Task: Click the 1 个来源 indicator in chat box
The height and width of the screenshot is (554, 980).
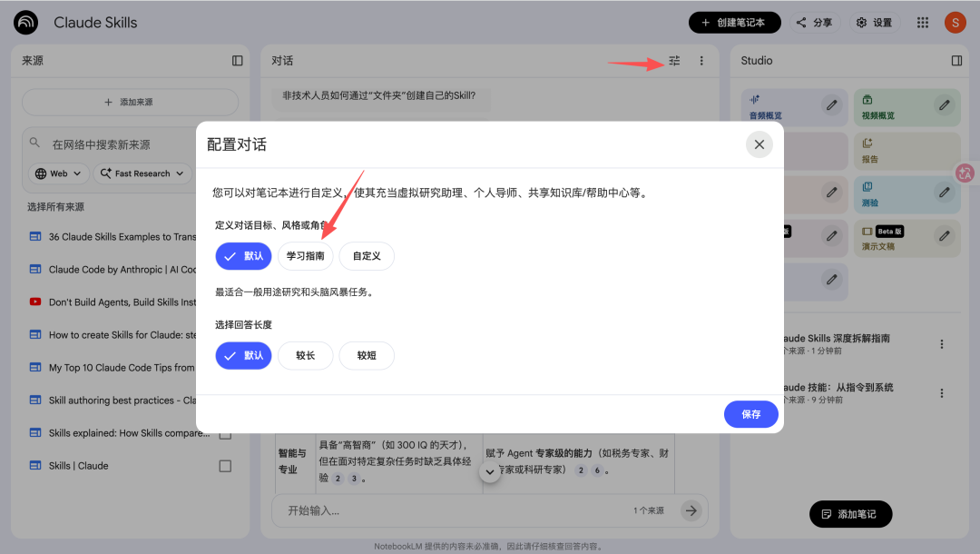Action: (x=649, y=510)
